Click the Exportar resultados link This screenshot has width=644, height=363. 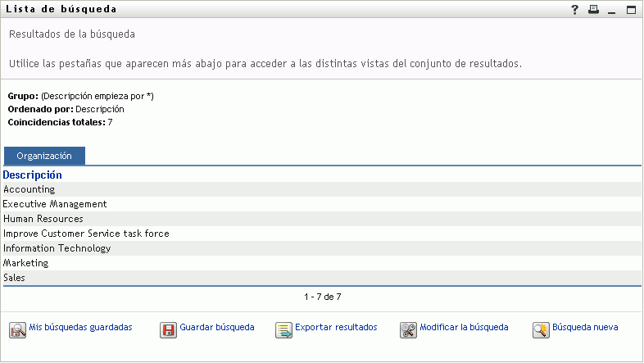pyautogui.click(x=336, y=327)
